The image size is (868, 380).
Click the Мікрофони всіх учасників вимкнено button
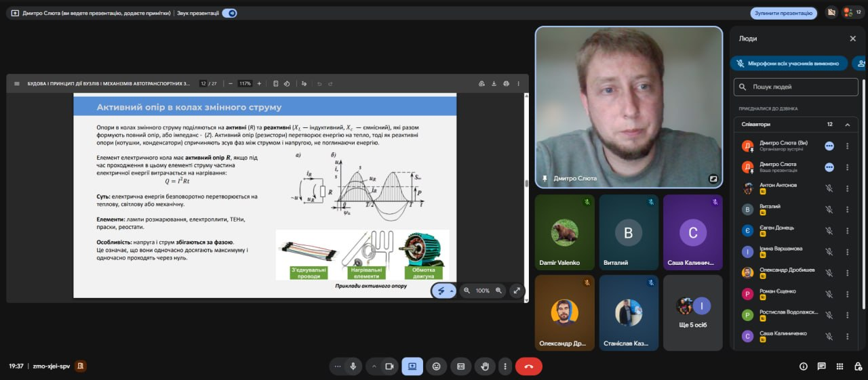(789, 64)
